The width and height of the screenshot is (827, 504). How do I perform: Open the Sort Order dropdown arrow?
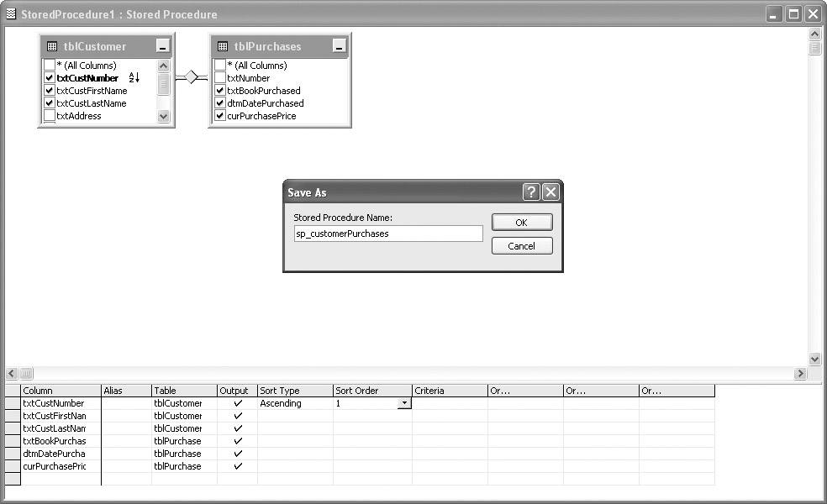point(404,403)
